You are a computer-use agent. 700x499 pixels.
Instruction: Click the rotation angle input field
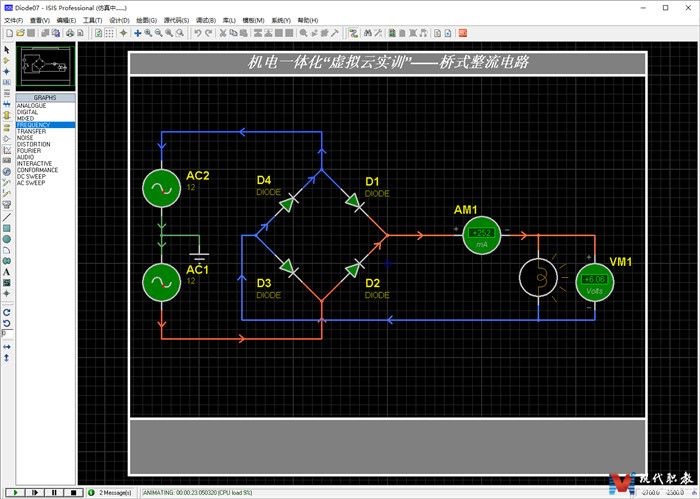[x=7, y=333]
